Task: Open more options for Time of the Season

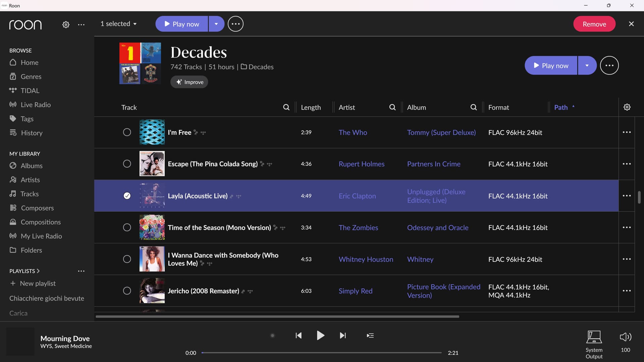Action: tap(627, 227)
